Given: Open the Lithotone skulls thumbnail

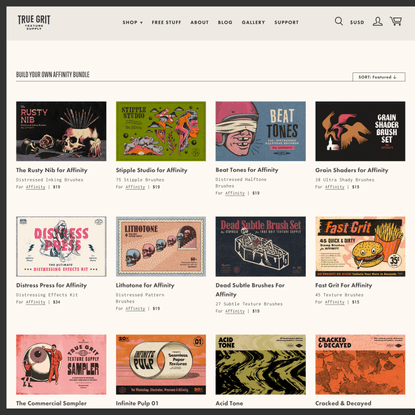Looking at the screenshot, I should [x=161, y=246].
